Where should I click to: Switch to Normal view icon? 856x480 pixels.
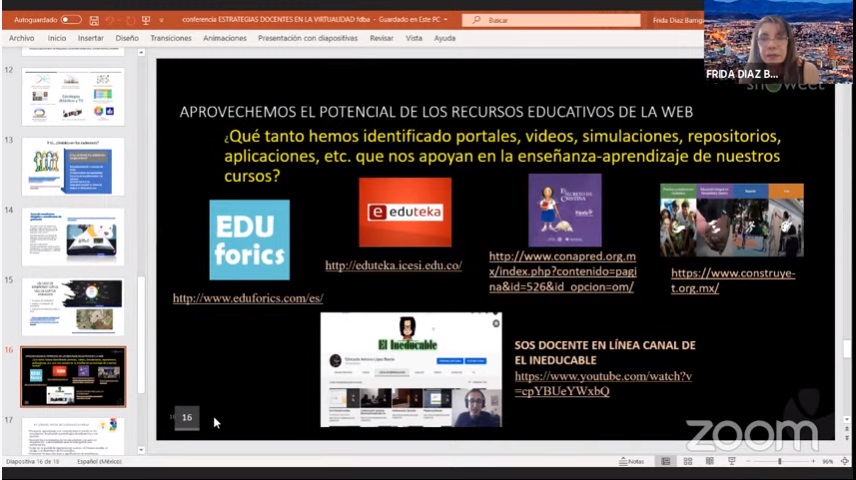pos(665,461)
